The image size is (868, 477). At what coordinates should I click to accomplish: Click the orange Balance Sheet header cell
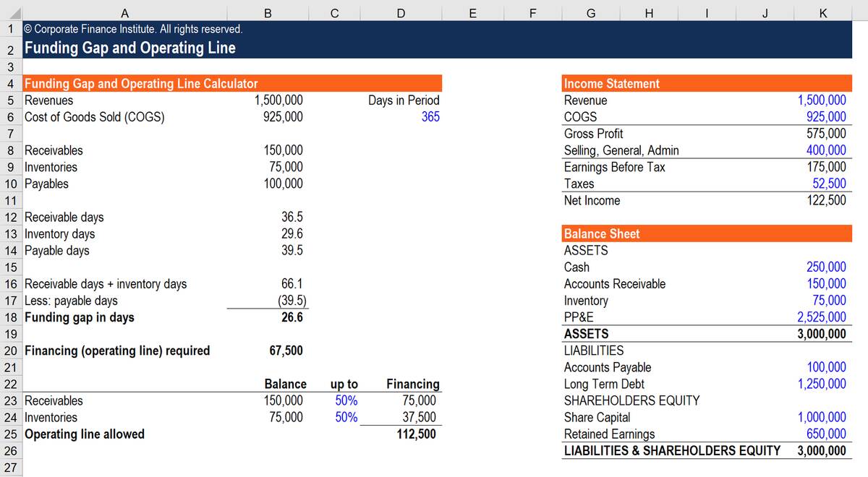pos(601,234)
